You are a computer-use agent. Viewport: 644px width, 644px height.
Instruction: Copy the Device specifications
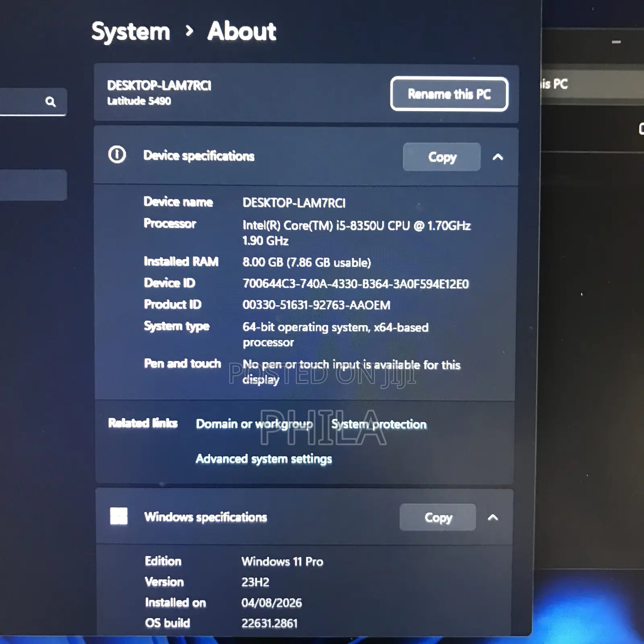point(442,157)
